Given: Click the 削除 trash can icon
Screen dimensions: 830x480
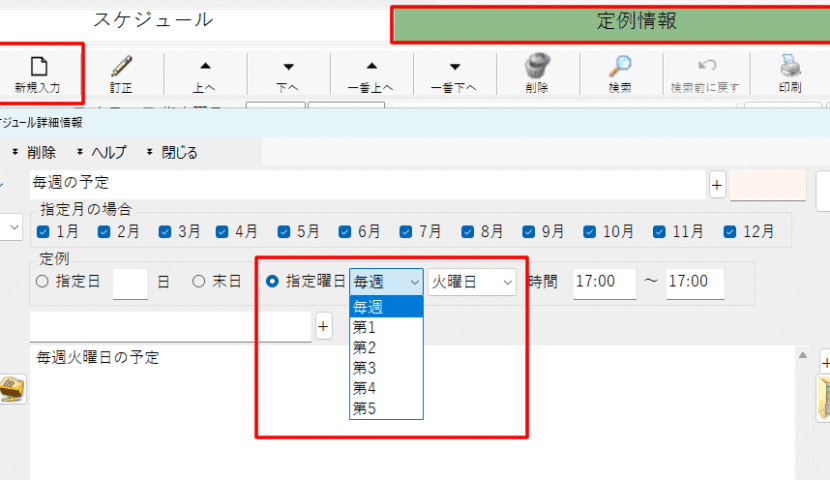Looking at the screenshot, I should tap(537, 66).
